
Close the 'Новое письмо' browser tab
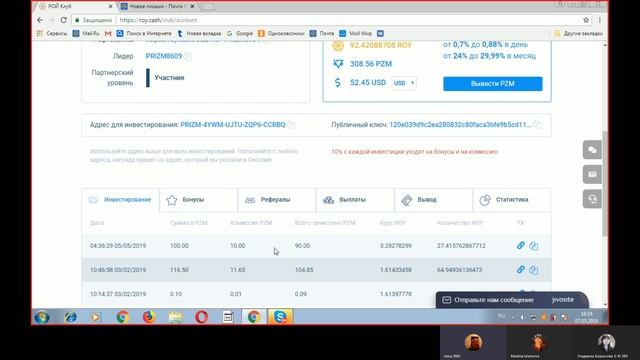coord(192,7)
